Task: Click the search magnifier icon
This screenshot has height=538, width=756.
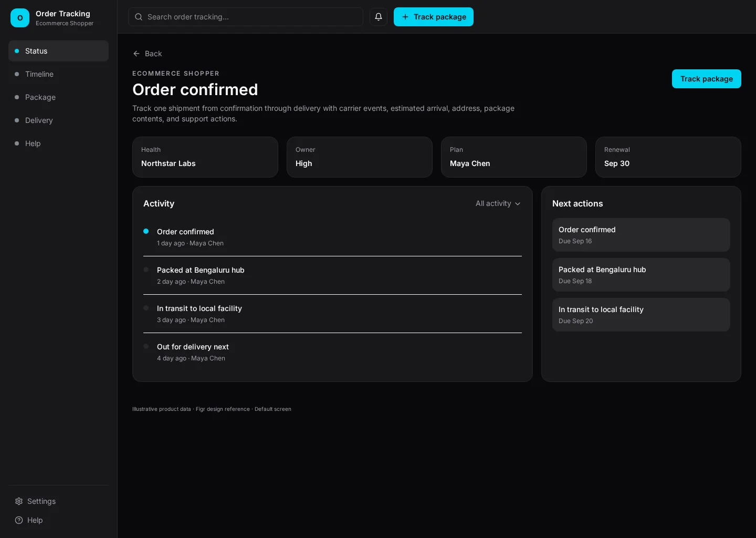Action: (139, 17)
